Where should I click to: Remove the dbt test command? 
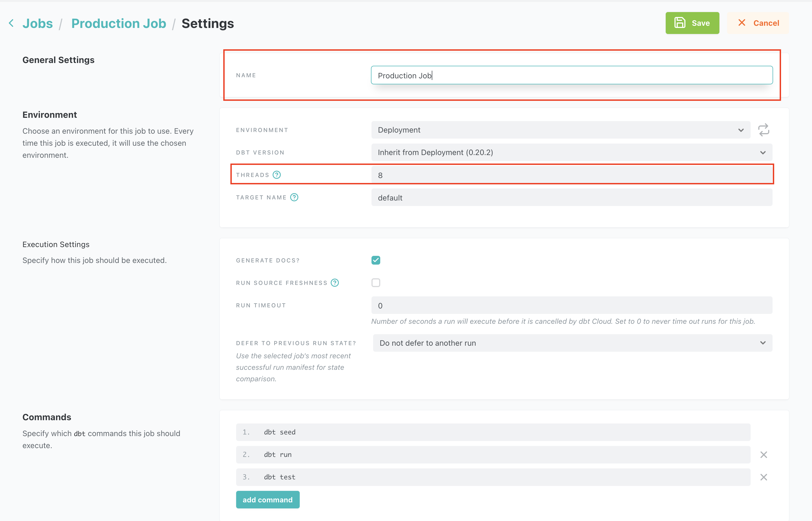(764, 477)
